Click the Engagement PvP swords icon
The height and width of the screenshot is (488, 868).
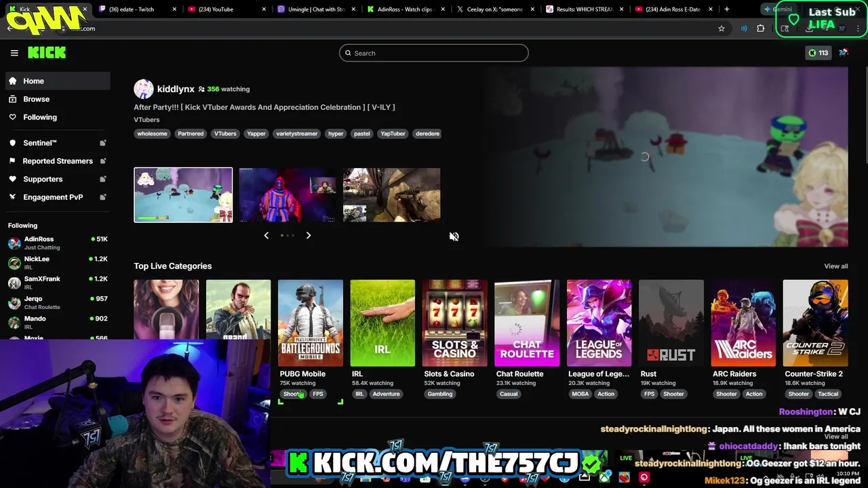[x=12, y=197]
